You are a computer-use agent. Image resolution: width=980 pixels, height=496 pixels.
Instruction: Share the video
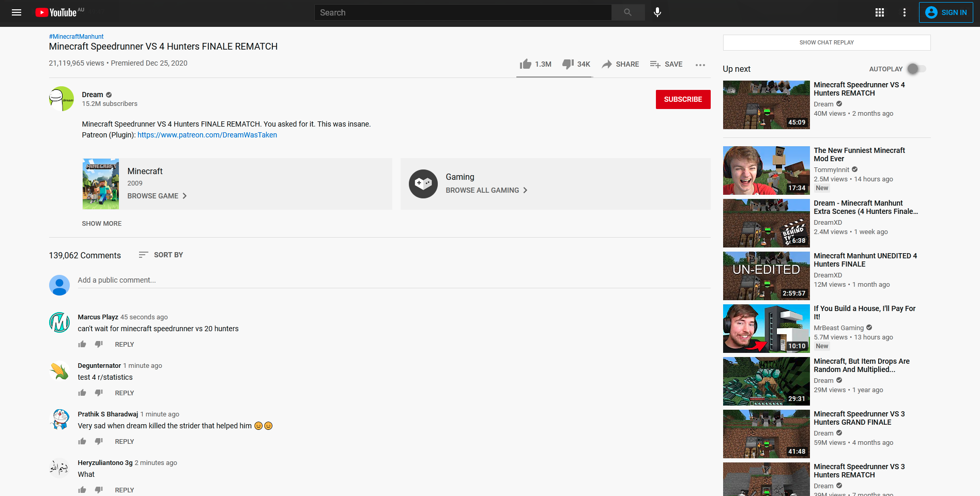(x=620, y=64)
